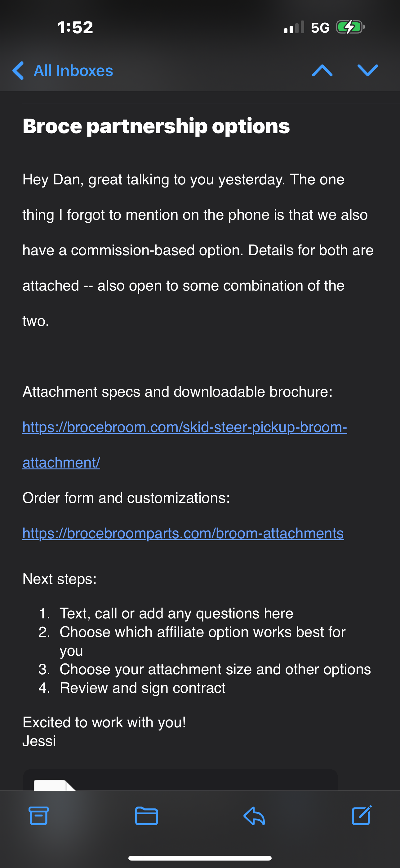Image resolution: width=400 pixels, height=868 pixels.
Task: Tap the Broce partnership options subject line
Action: tap(156, 126)
